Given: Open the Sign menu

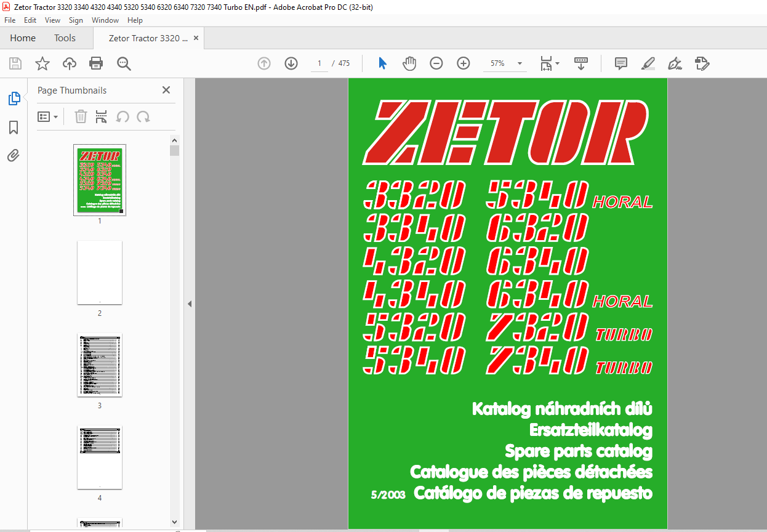Looking at the screenshot, I should click(x=76, y=20).
